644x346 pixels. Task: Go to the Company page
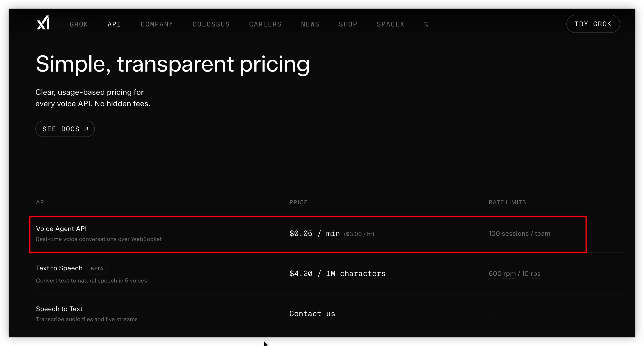[157, 24]
